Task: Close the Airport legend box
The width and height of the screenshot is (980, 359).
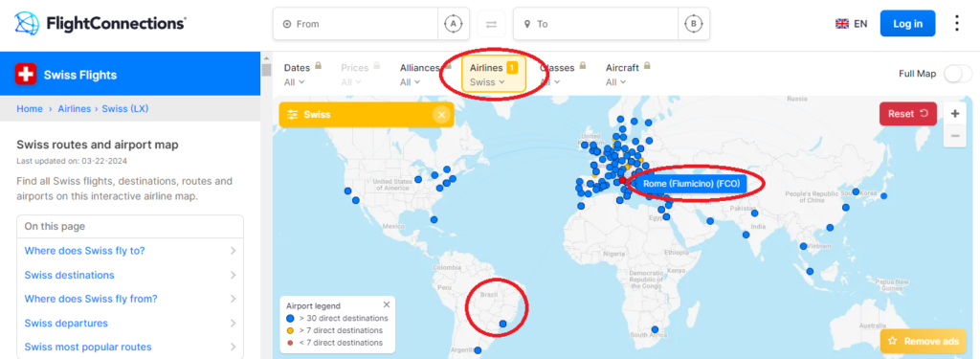Action: (387, 304)
